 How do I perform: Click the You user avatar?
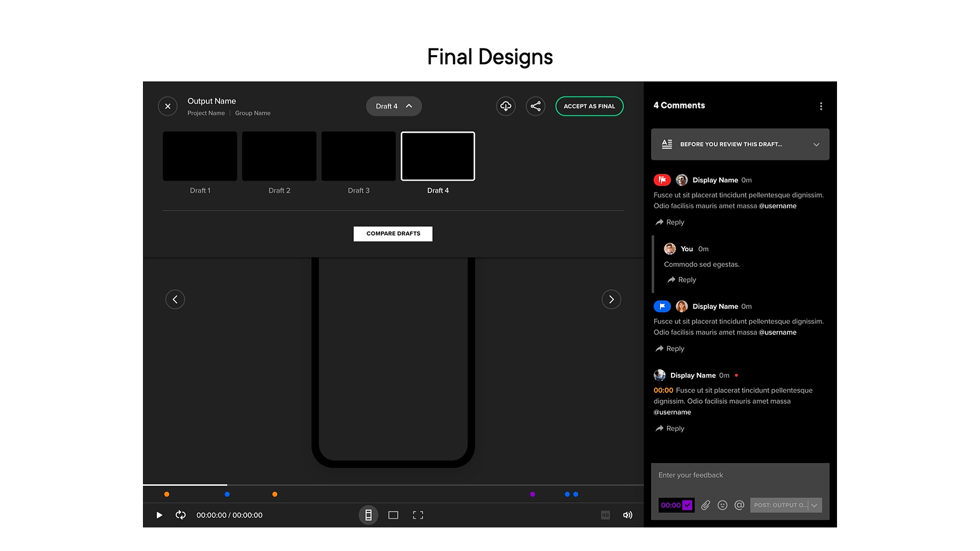670,249
